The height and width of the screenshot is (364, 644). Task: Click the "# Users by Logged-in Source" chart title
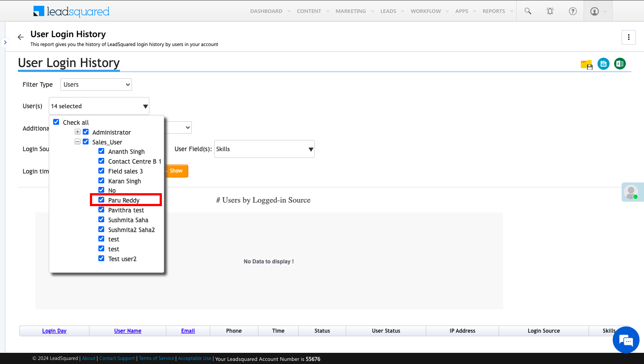[263, 200]
